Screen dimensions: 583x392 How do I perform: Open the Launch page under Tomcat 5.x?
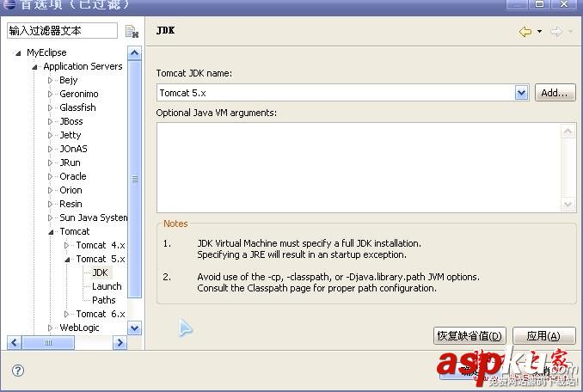[x=107, y=286]
